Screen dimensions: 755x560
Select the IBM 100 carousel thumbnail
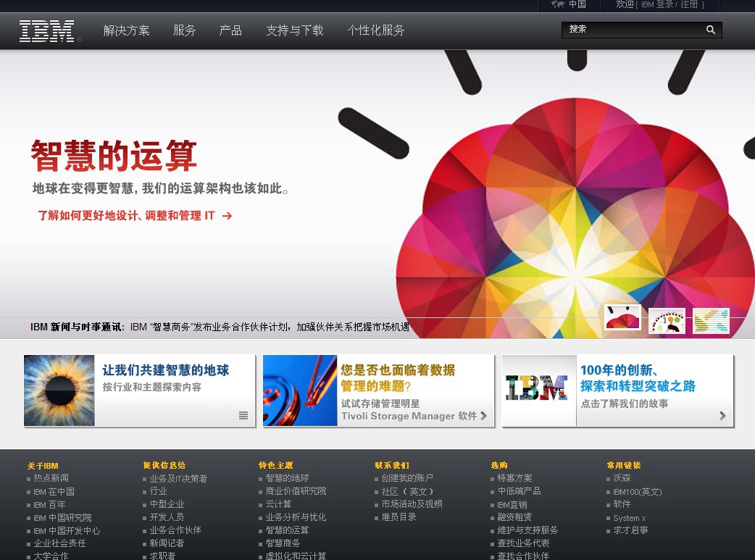pos(667,319)
